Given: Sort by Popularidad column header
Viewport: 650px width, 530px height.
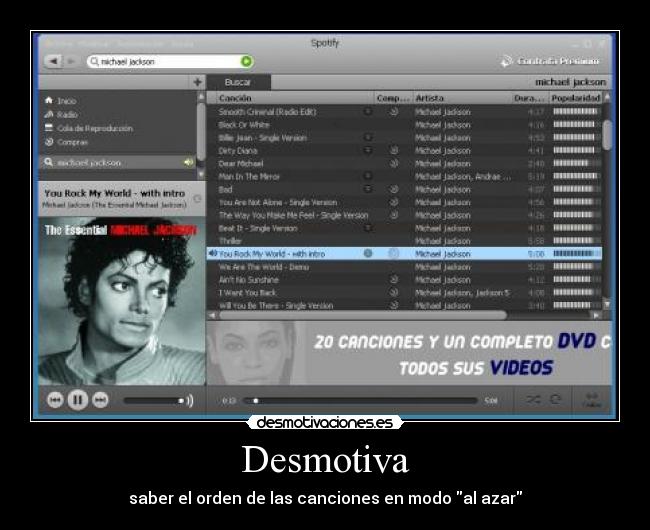Looking at the screenshot, I should coord(576,98).
